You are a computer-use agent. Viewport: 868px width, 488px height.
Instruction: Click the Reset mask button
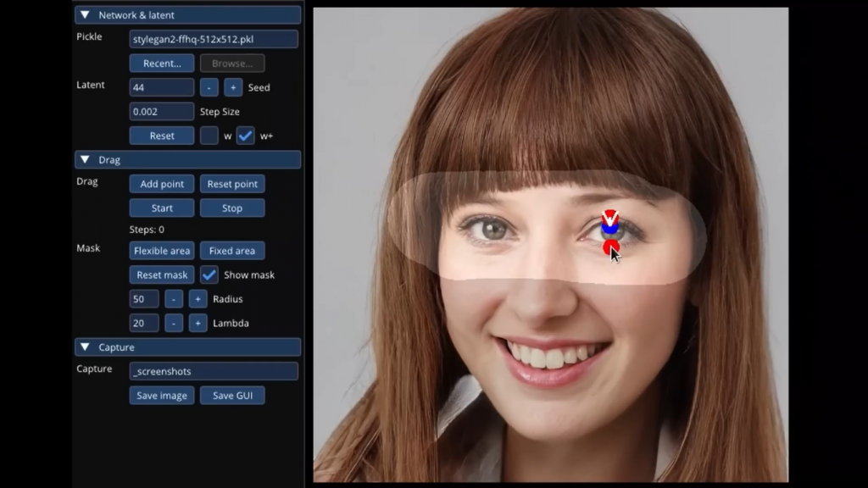click(x=162, y=275)
